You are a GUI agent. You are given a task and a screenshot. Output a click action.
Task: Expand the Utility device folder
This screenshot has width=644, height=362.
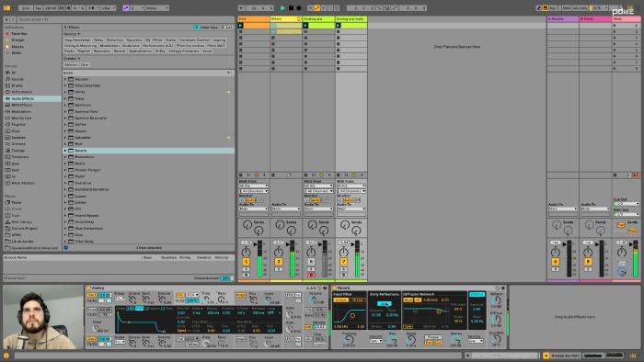tap(65, 92)
